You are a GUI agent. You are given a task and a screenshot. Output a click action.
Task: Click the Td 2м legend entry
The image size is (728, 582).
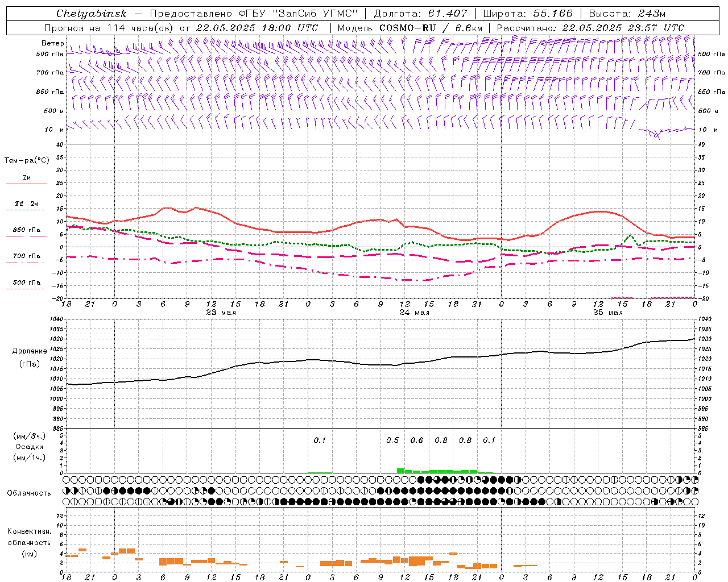27,203
